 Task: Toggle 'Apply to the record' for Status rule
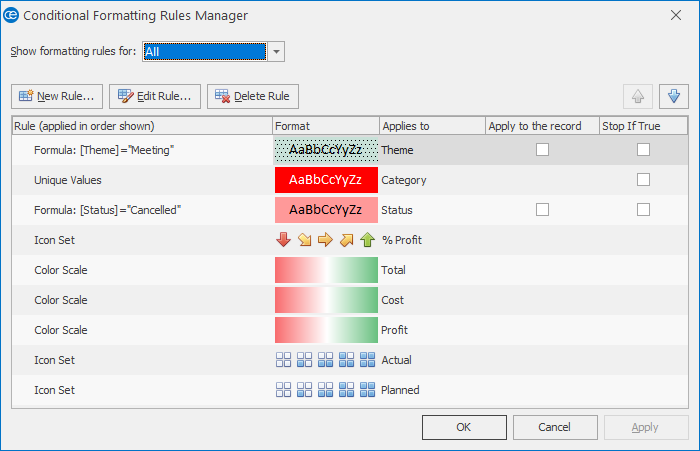click(542, 209)
